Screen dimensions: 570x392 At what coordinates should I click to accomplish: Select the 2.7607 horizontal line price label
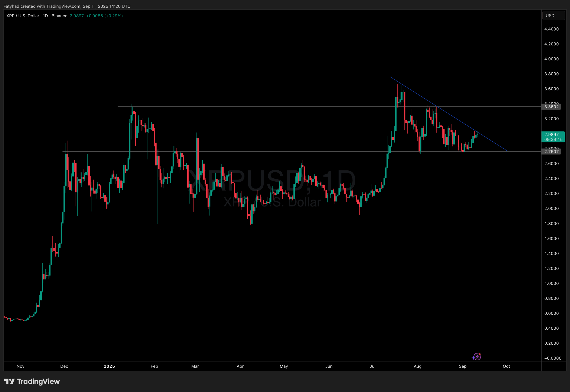[551, 151]
